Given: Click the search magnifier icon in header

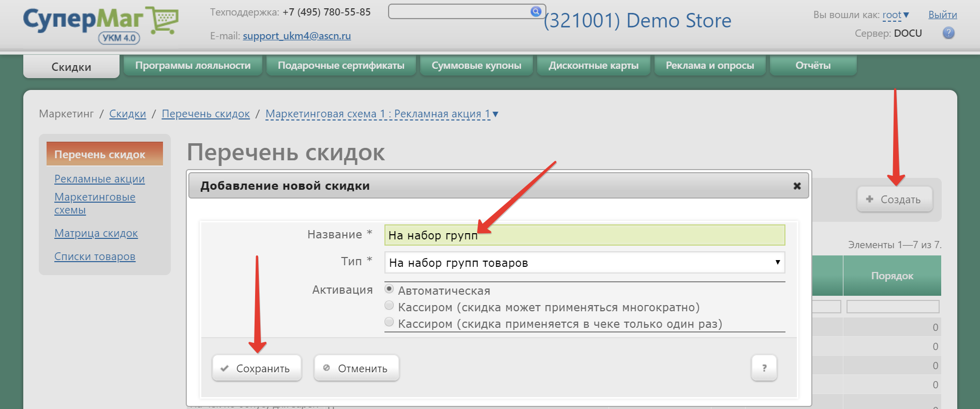Looking at the screenshot, I should 536,11.
